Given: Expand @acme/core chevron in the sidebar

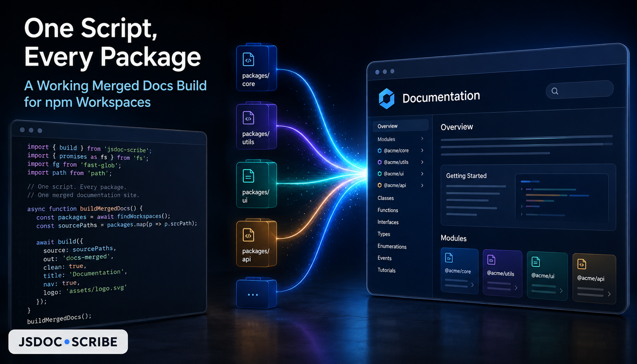Looking at the screenshot, I should point(422,150).
